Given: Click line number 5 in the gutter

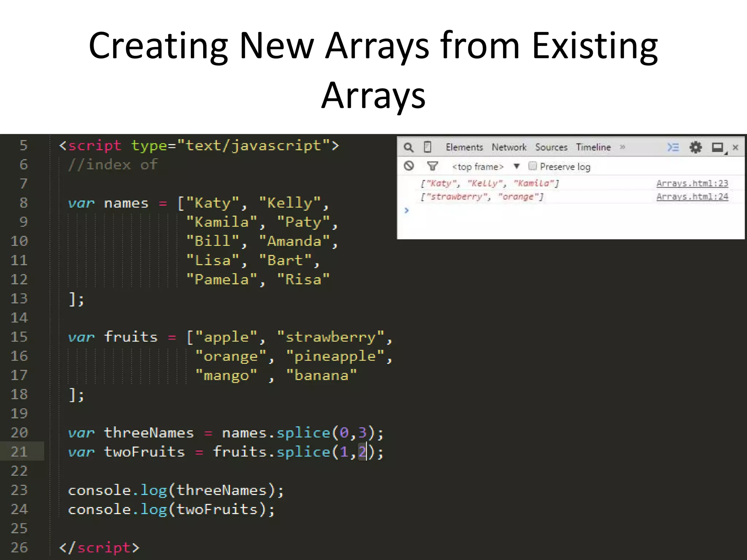Looking at the screenshot, I should pos(23,145).
